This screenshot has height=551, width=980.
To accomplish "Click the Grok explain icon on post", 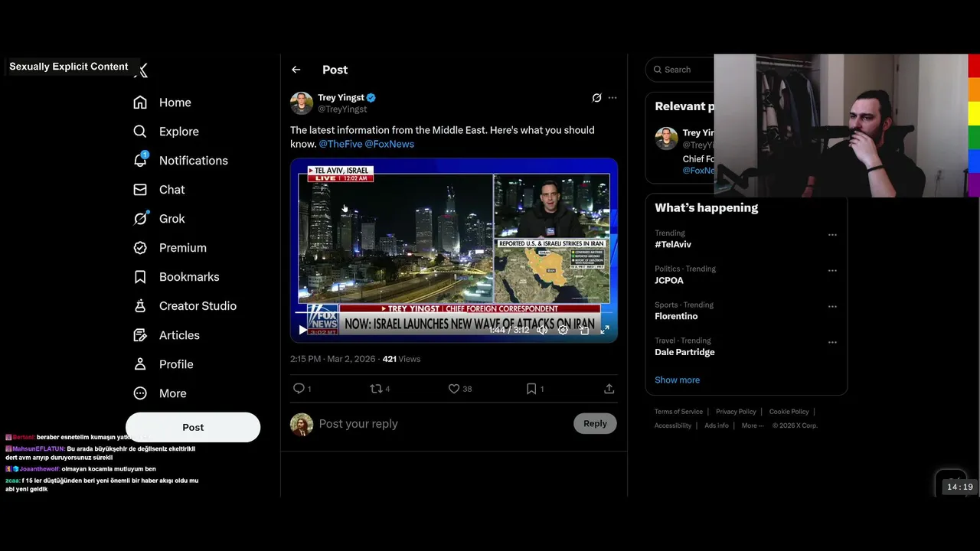I will point(596,98).
